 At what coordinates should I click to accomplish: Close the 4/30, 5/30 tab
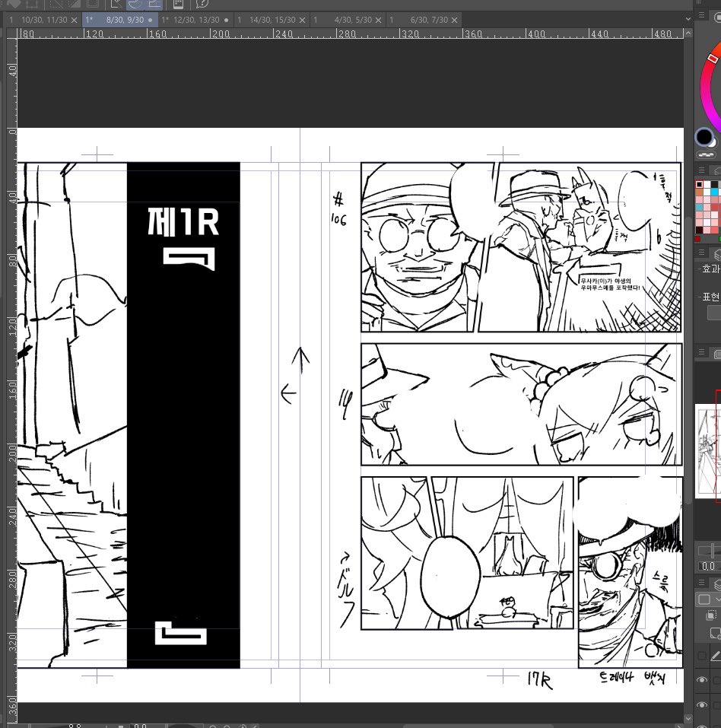379,20
